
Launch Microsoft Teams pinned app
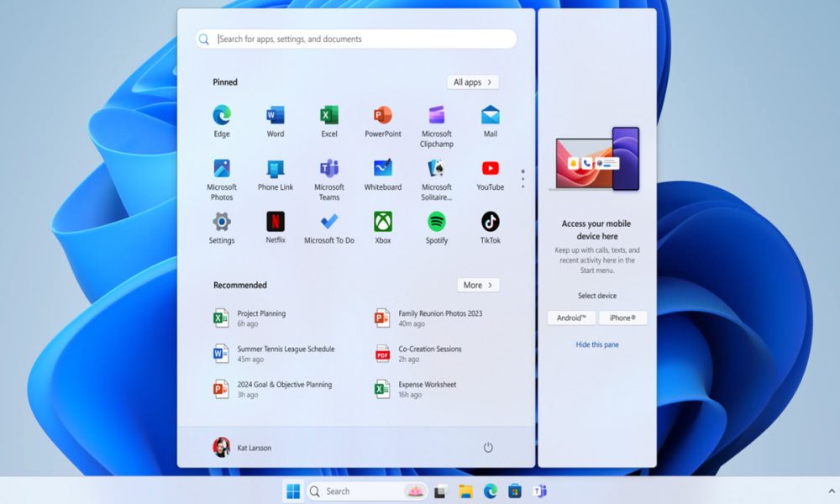click(x=329, y=180)
